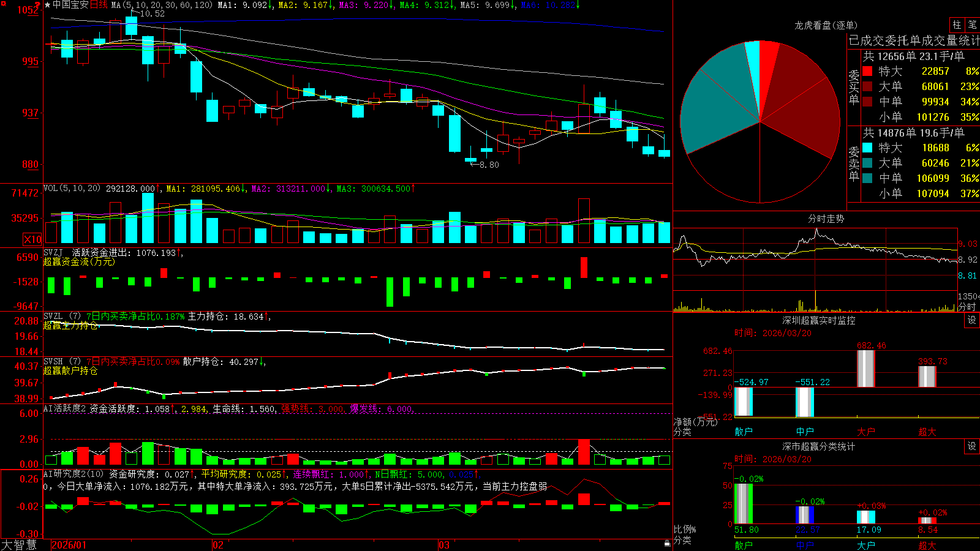Click the AI研究度2(10) indicator label
This screenshot has height=551, width=980.
pyautogui.click(x=73, y=474)
